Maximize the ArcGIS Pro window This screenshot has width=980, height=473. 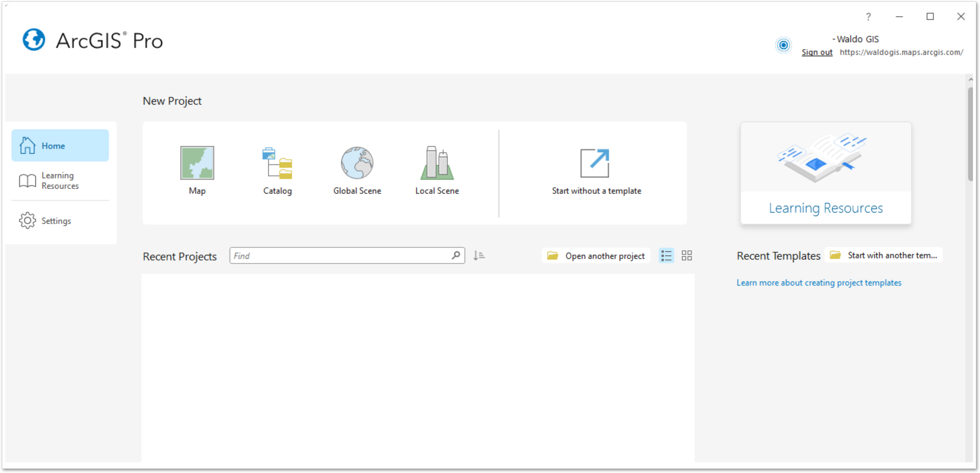pyautogui.click(x=930, y=17)
